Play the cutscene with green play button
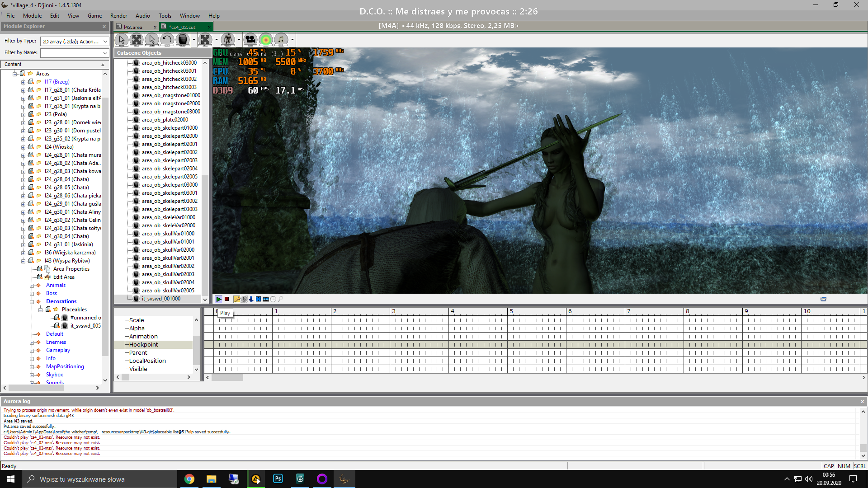This screenshot has height=488, width=868. tap(219, 299)
